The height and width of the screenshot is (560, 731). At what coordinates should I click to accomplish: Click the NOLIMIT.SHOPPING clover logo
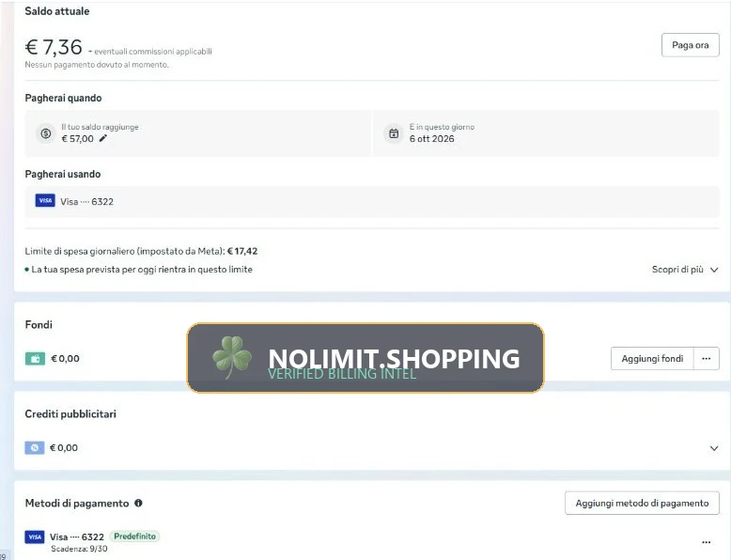click(x=232, y=357)
